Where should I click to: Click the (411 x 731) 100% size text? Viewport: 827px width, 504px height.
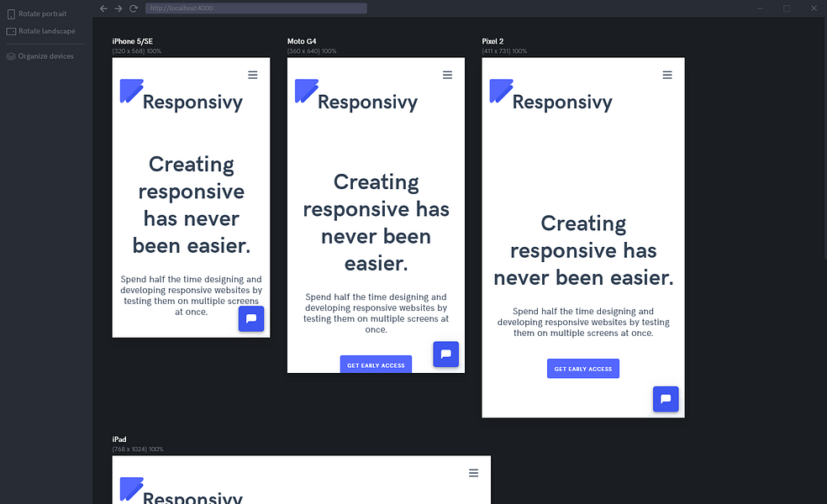[x=504, y=51]
